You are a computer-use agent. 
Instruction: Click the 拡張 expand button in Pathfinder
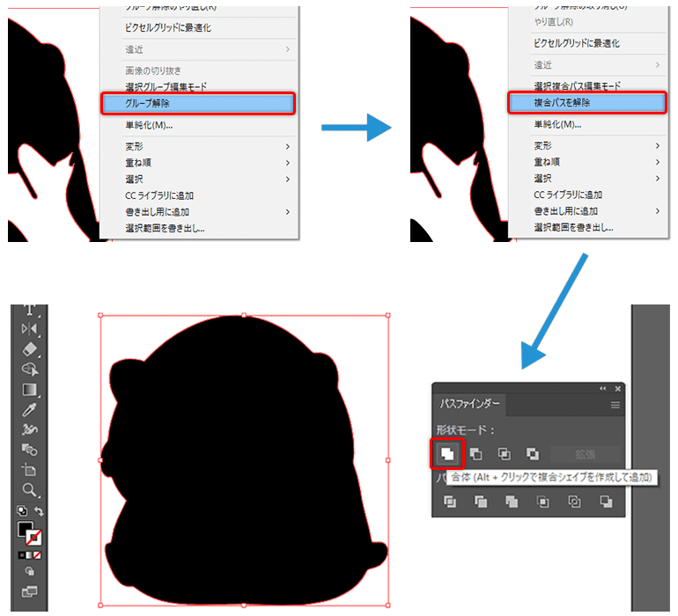coord(585,454)
